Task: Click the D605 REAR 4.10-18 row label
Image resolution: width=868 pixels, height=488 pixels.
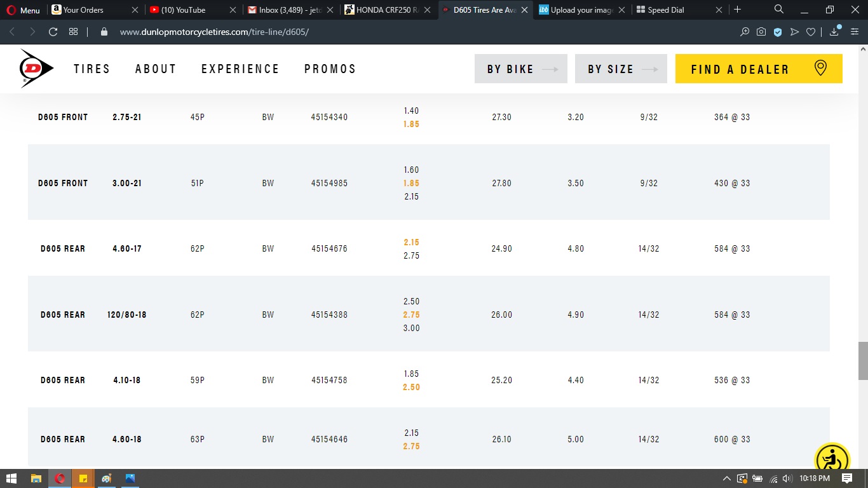Action: coord(63,380)
